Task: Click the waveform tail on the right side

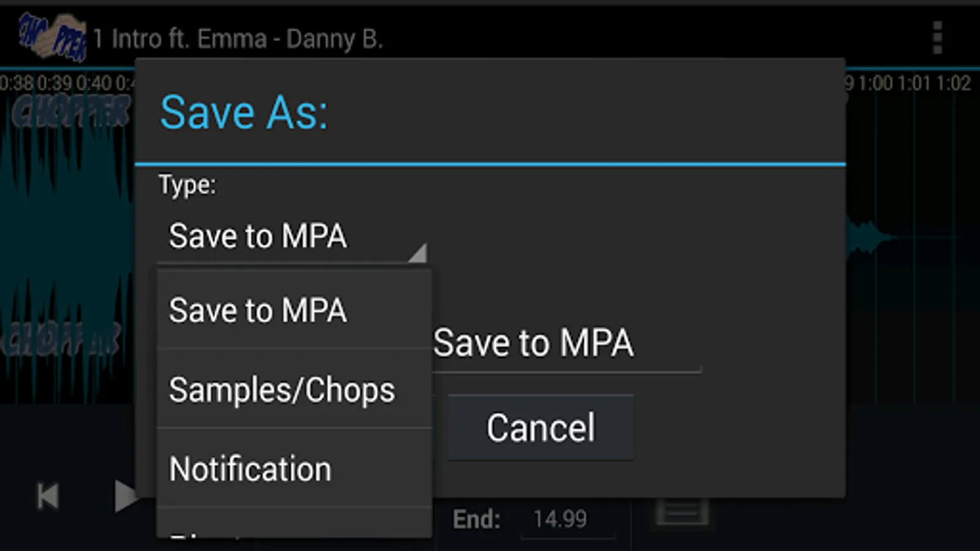Action: click(x=870, y=238)
